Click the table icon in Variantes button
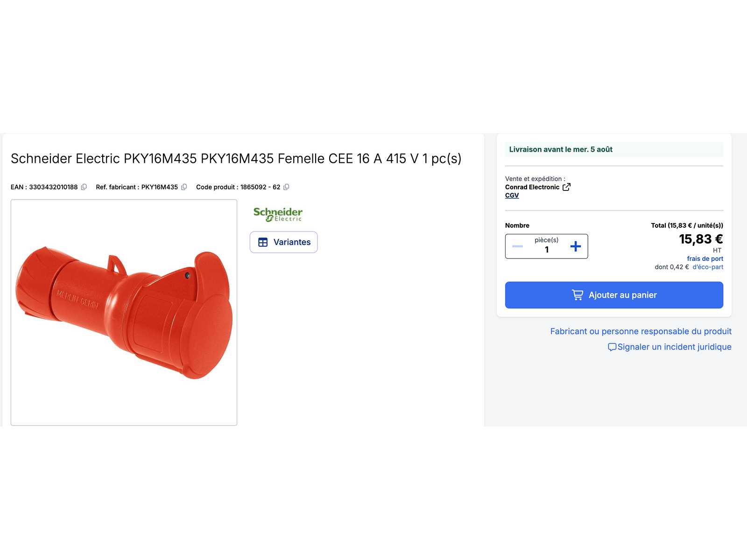747x560 pixels. 263,242
